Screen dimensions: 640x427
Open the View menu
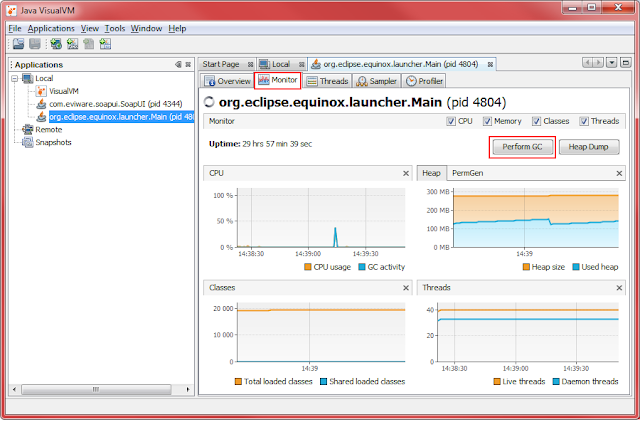89,29
